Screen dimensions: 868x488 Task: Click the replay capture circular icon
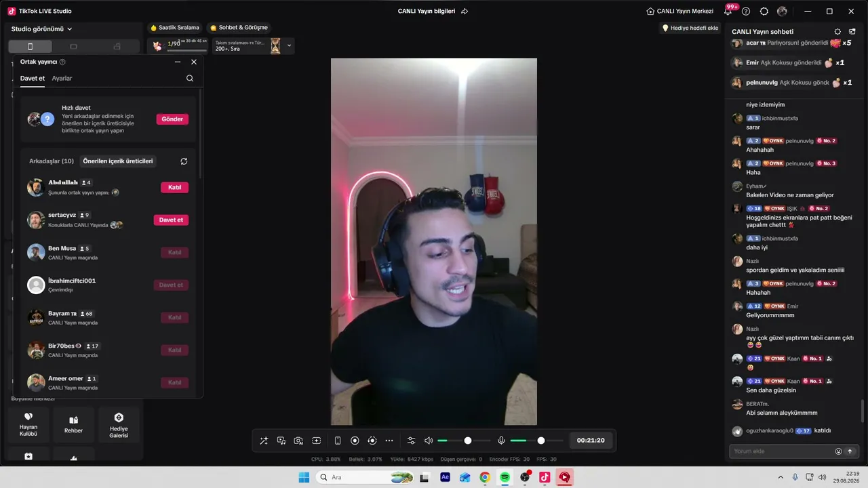click(x=372, y=441)
